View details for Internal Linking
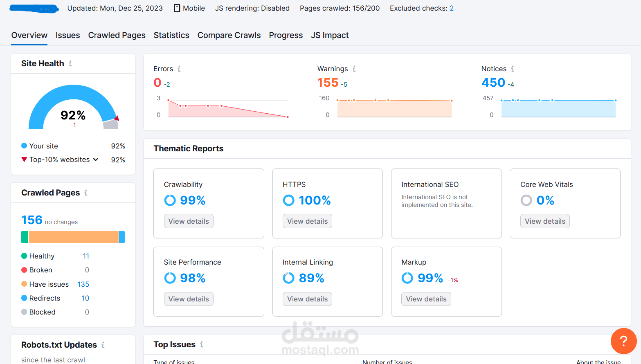Screen dimensions: 641x364 point(307,299)
